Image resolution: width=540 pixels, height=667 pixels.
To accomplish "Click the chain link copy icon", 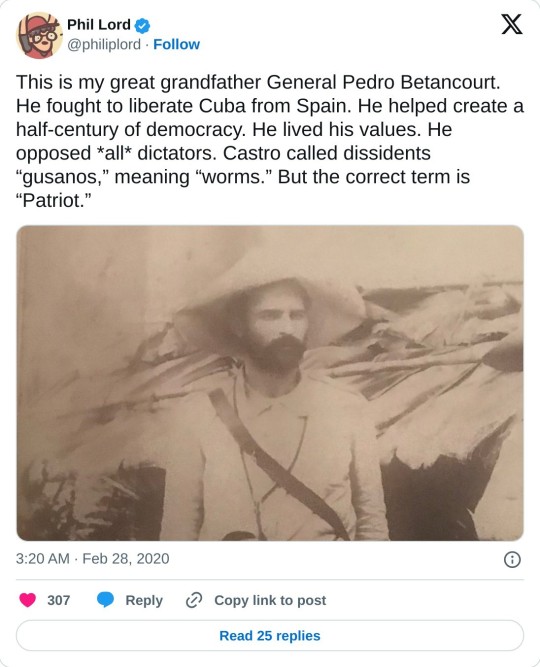I will 194,600.
